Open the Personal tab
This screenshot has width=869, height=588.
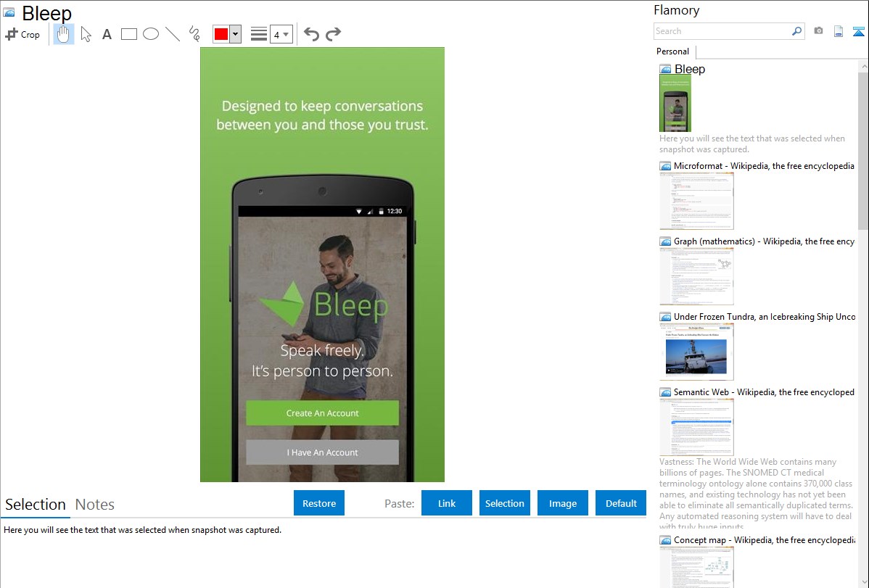(673, 51)
